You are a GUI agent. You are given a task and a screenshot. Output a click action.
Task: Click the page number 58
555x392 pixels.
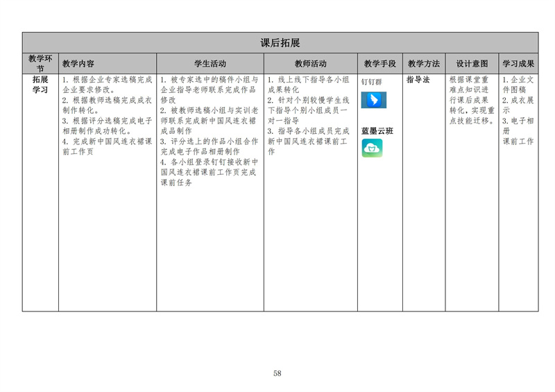click(x=277, y=373)
